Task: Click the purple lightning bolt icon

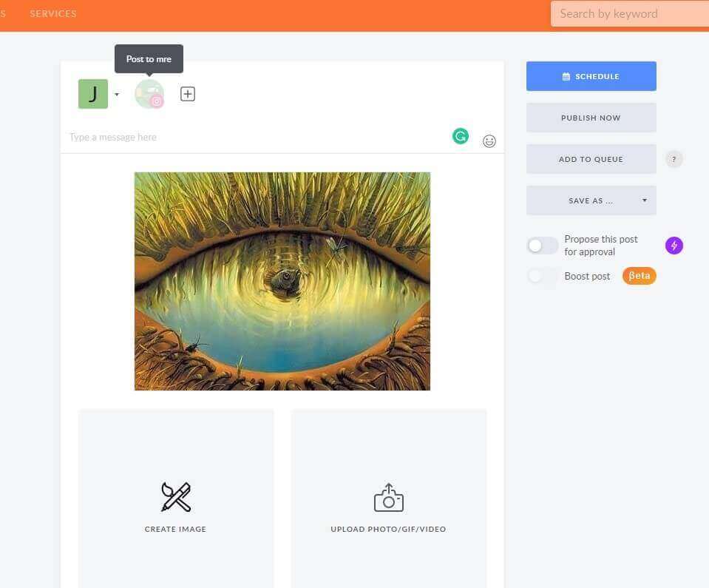Action: 674,246
